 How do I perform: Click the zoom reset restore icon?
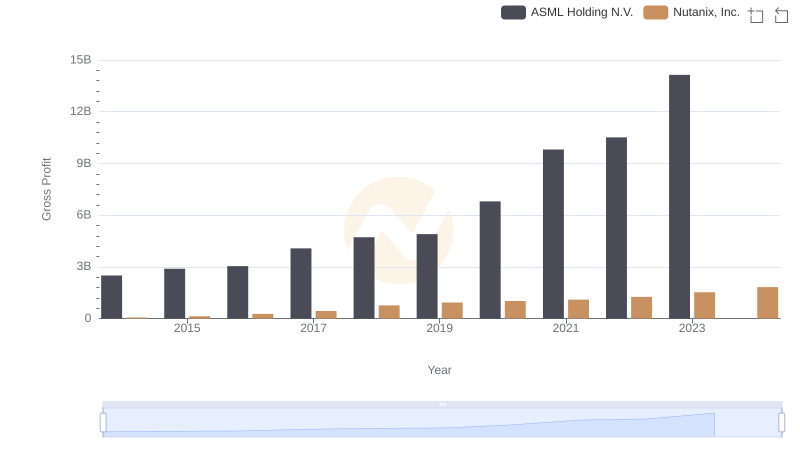[781, 15]
